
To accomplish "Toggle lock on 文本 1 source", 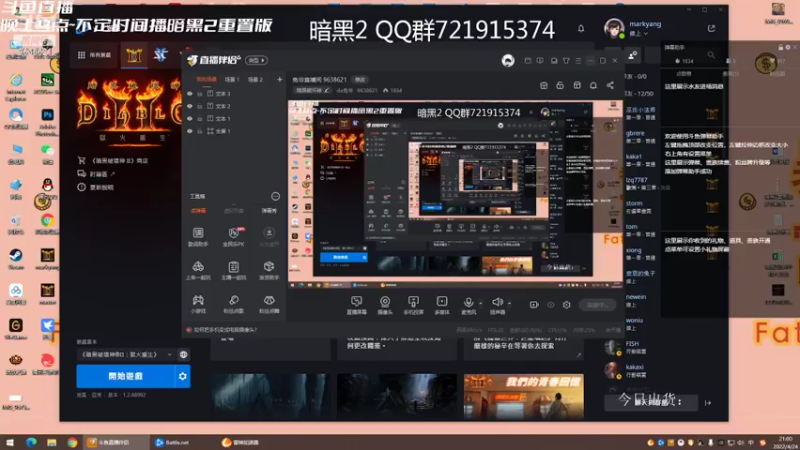I will [x=200, y=118].
